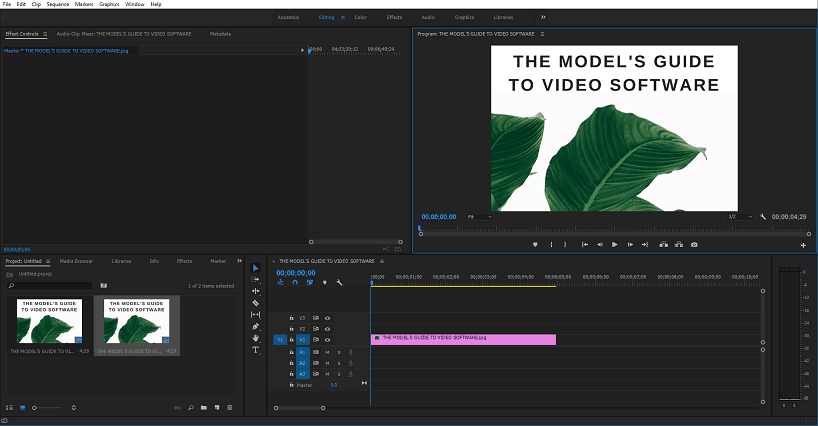The width and height of the screenshot is (818, 426).
Task: Toggle the lock on track V3
Action: coord(291,318)
